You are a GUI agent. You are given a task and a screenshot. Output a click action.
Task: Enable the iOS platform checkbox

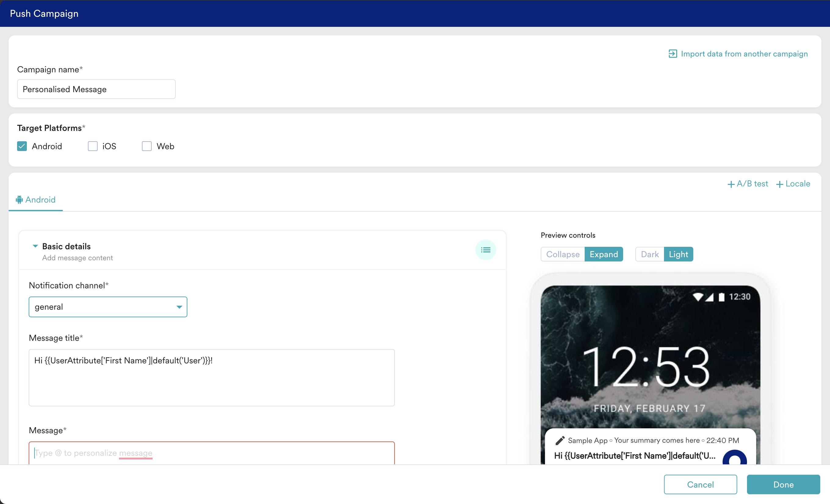tap(93, 146)
